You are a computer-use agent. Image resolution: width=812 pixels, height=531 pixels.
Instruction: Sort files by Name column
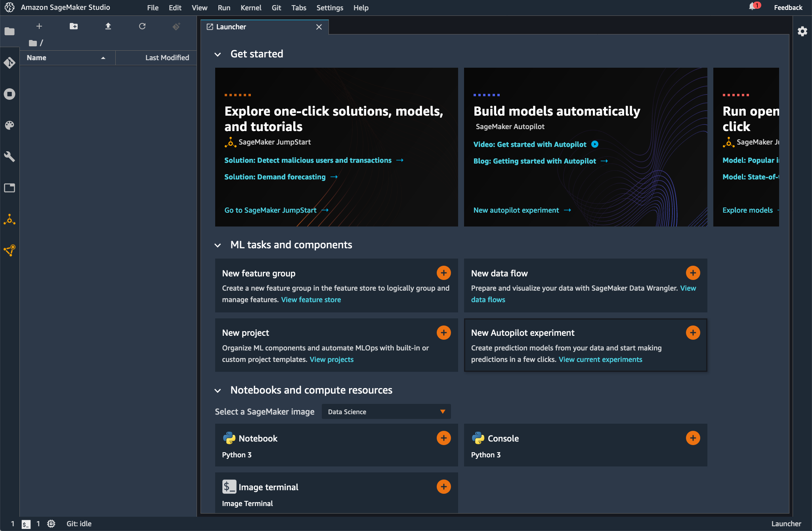coord(67,58)
